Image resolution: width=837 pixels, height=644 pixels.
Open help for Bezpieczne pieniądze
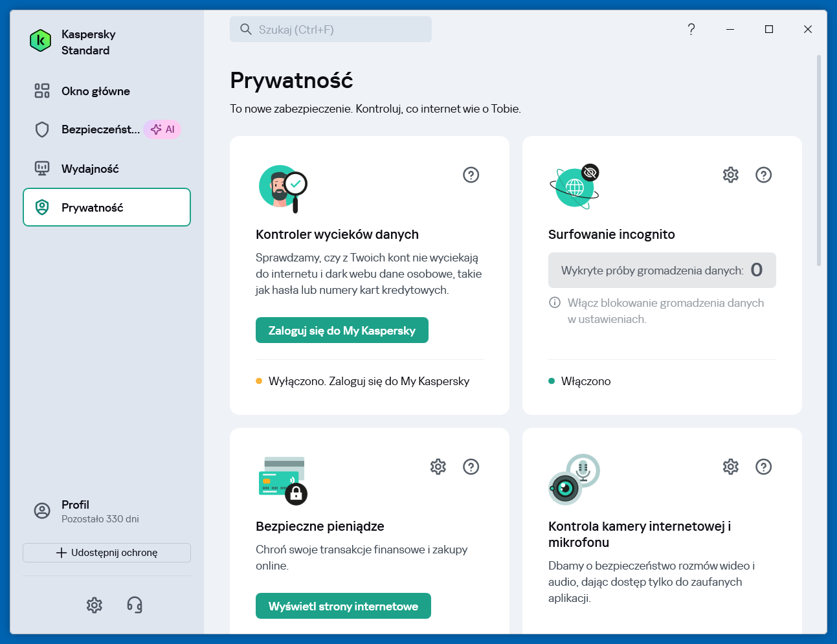tap(471, 467)
